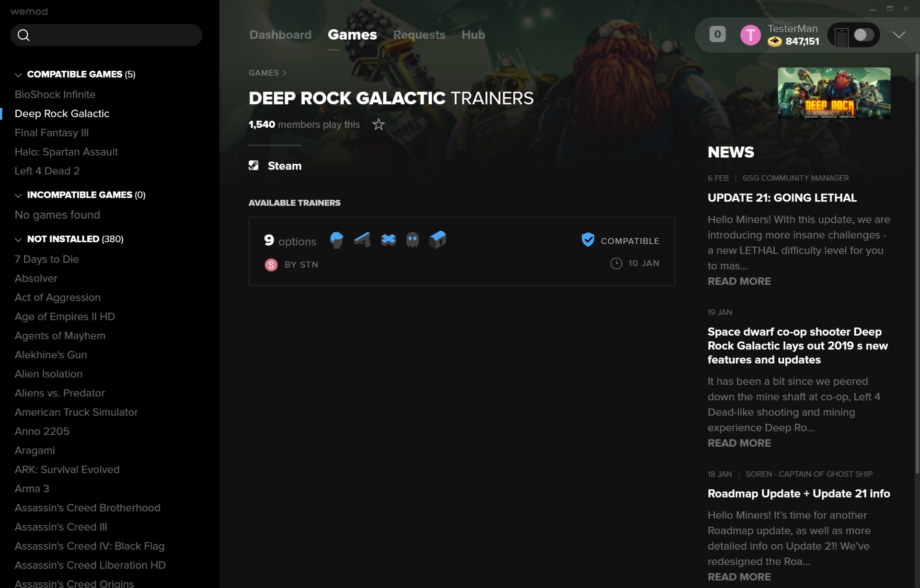Collapse the Incompatible Games section
Viewport: 920px width, 588px height.
18,196
